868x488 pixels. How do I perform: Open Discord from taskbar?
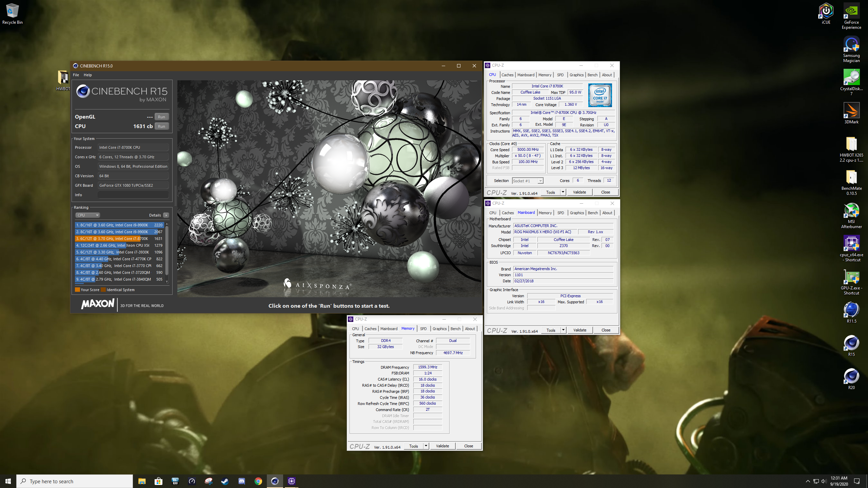(241, 481)
